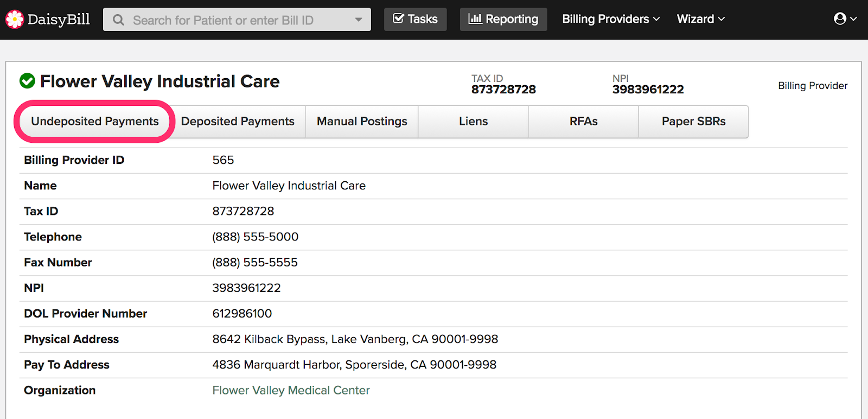
Task: Click the Reporting bar chart icon
Action: click(475, 19)
